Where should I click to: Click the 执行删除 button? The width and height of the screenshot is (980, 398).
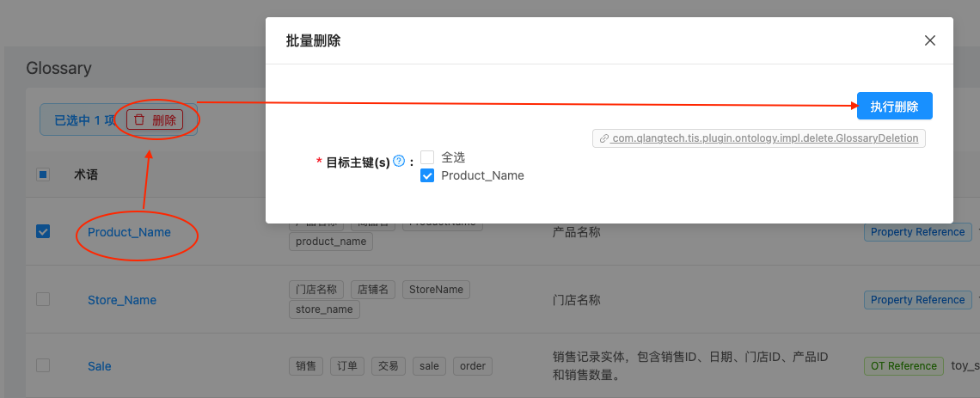click(894, 107)
